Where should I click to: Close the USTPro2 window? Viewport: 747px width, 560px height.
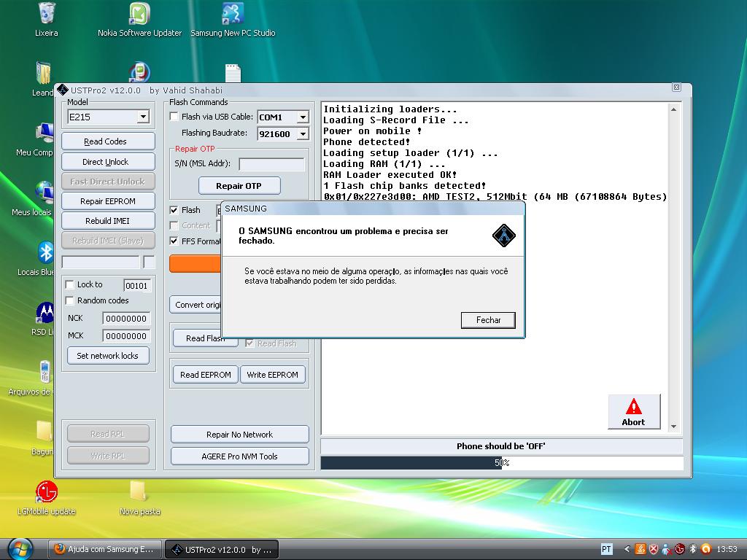tap(676, 87)
